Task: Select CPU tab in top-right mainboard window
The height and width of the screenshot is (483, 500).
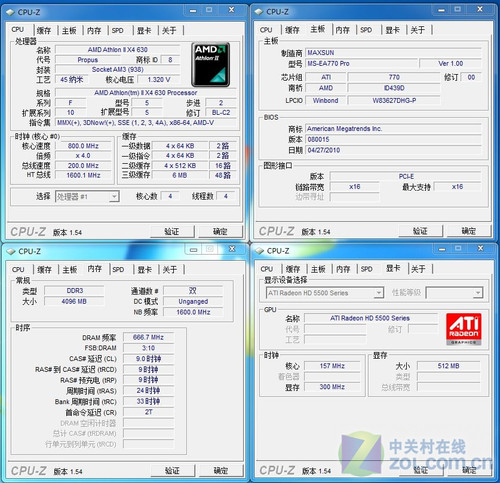Action: coord(266,30)
